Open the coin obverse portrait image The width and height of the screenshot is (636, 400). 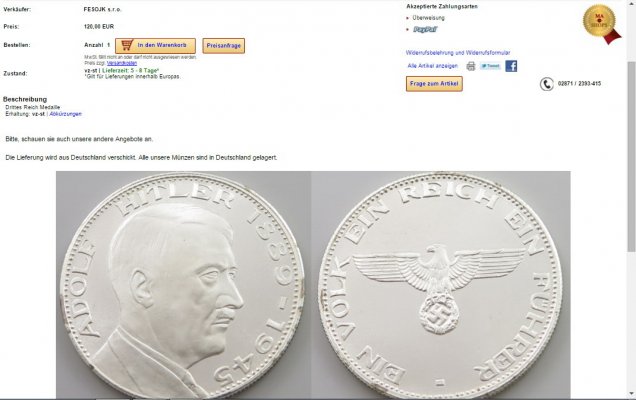pyautogui.click(x=183, y=285)
